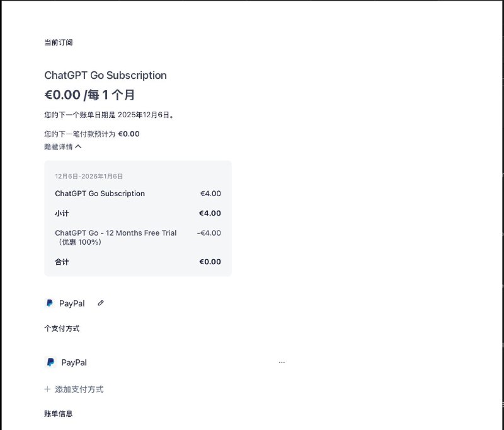The width and height of the screenshot is (504, 430).
Task: Click the 合计 €0.00 total row
Action: click(x=137, y=262)
